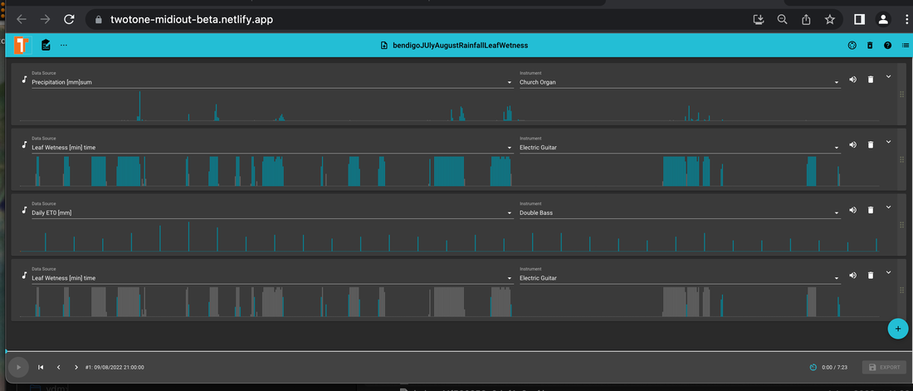Bookmark this page with the star icon

point(830,19)
